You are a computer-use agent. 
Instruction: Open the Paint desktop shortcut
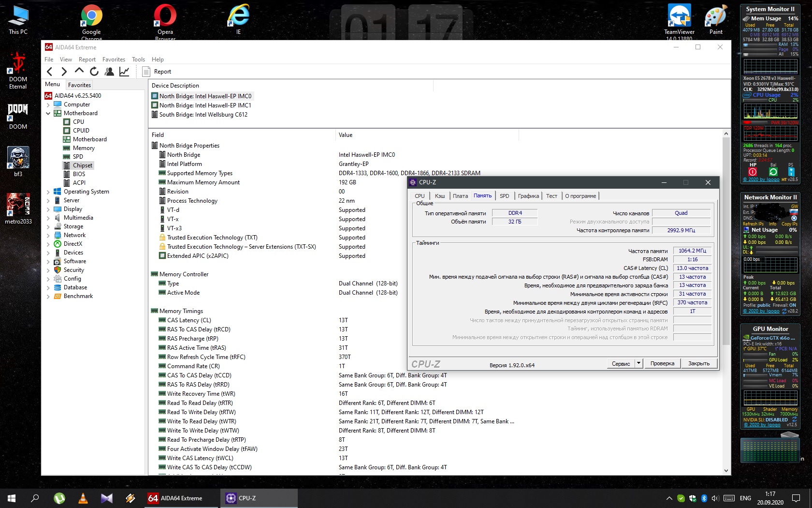click(716, 19)
